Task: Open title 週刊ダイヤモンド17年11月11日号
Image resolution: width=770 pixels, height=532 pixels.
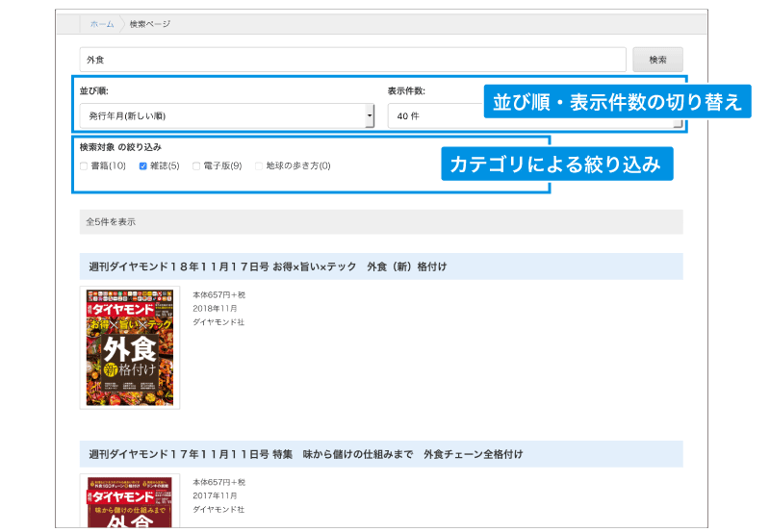Action: pyautogui.click(x=305, y=454)
